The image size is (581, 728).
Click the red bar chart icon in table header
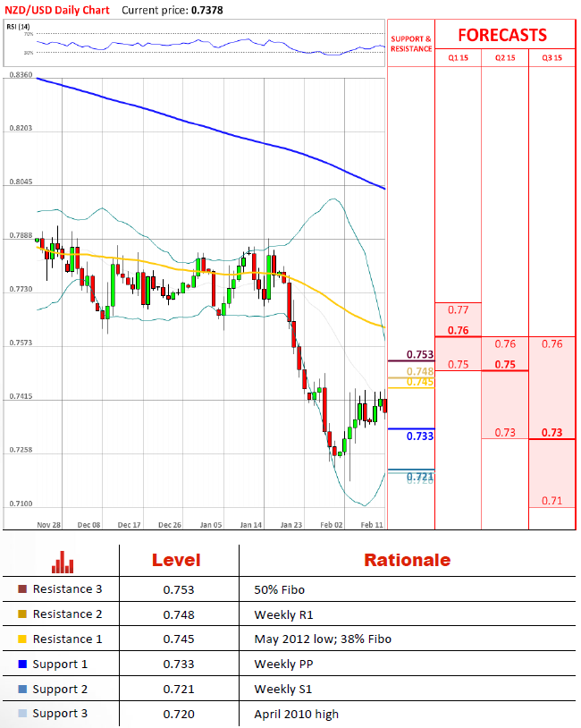(x=63, y=563)
